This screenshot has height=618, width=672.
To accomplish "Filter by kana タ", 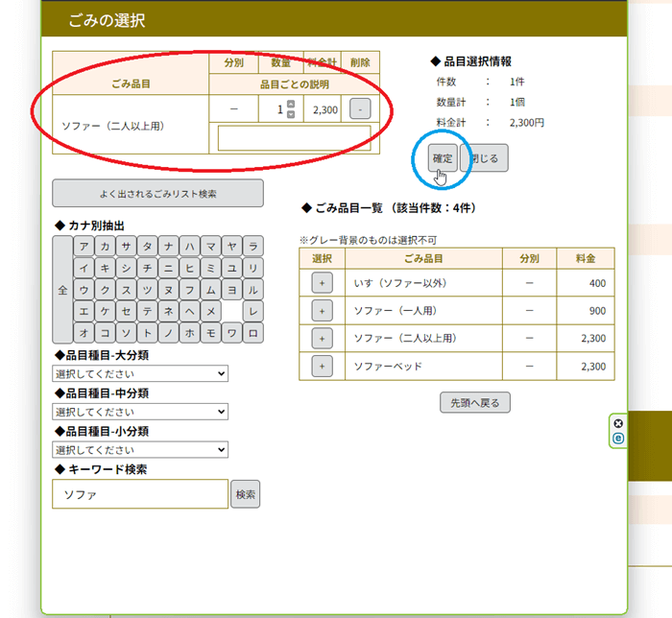I will [x=148, y=247].
